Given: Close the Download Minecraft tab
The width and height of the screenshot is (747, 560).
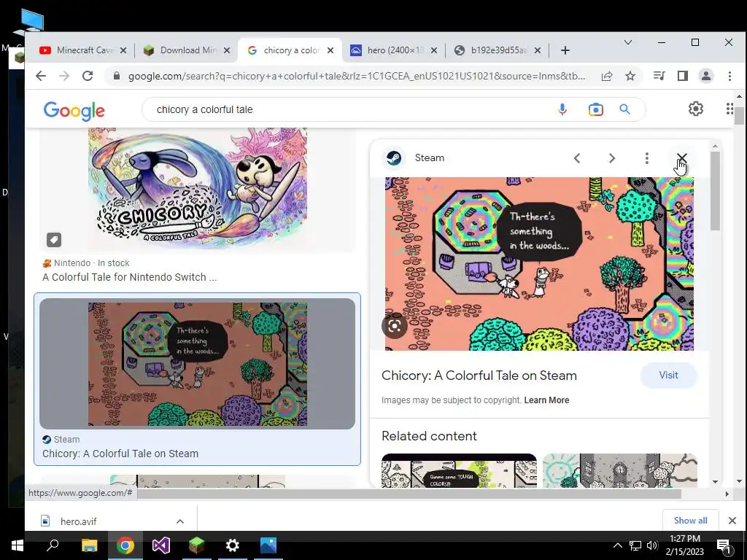Looking at the screenshot, I should pyautogui.click(x=227, y=50).
